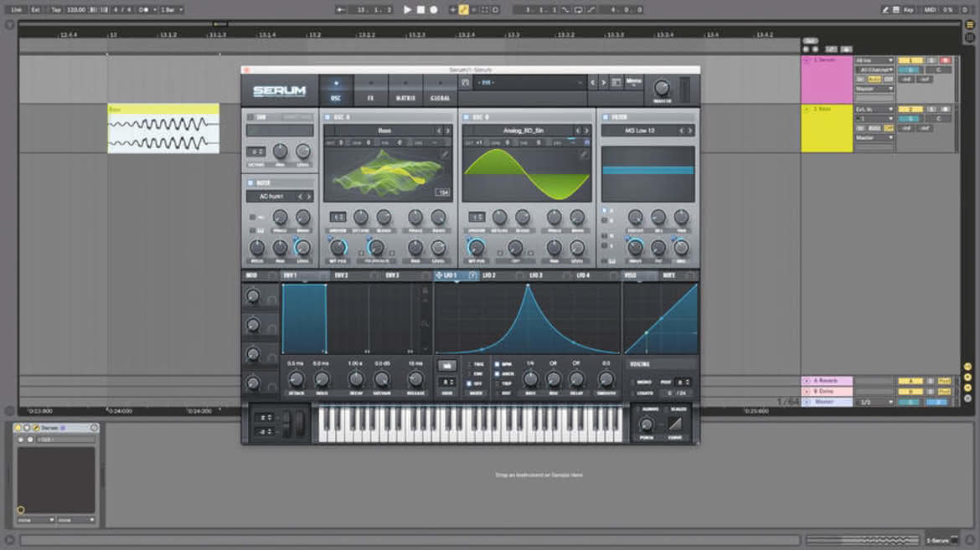Arm the transport Record button
The width and height of the screenshot is (980, 550).
pyautogui.click(x=433, y=9)
